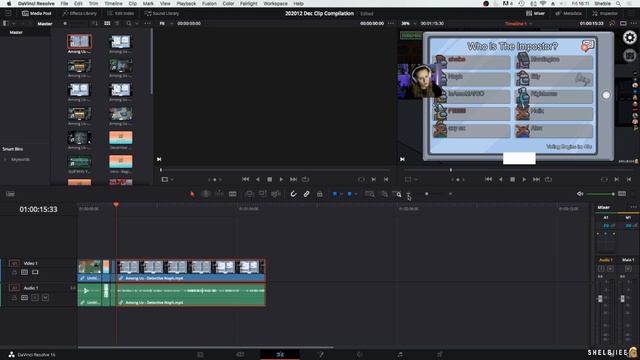Screen dimensions: 640x360
Task: Click the Detail Zoom icon
Action: click(384, 194)
